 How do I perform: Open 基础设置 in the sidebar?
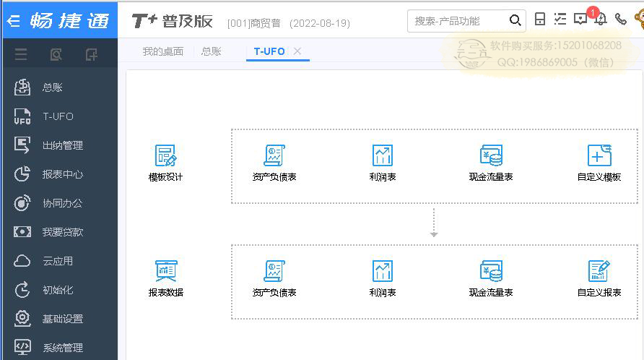pyautogui.click(x=60, y=319)
